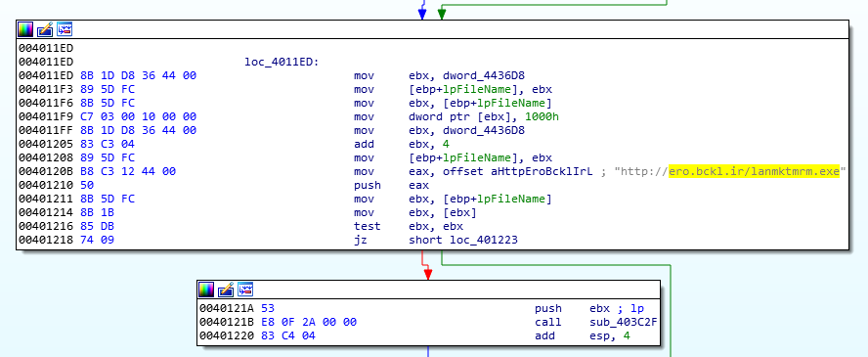Image resolution: width=868 pixels, height=357 pixels.
Task: Click address 004011F9
Action: (x=46, y=116)
